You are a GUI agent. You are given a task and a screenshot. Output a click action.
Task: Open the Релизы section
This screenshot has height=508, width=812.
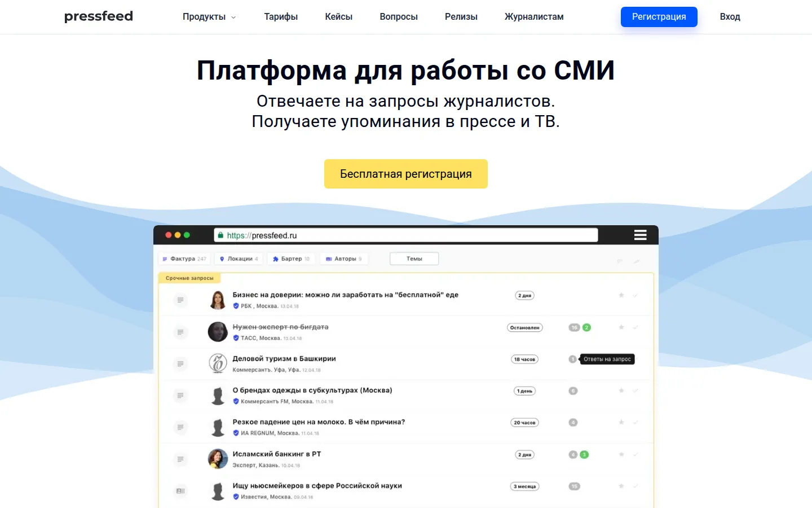[x=461, y=17]
